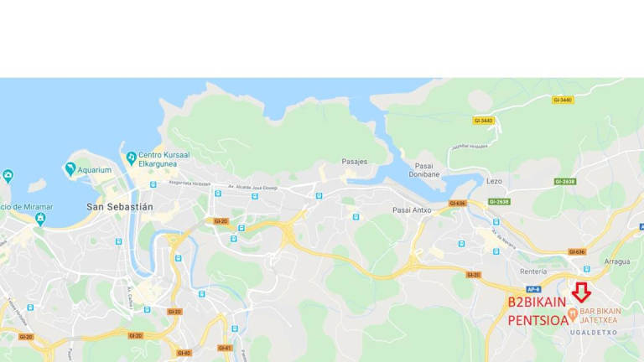Click the Rentería town label

tap(533, 271)
